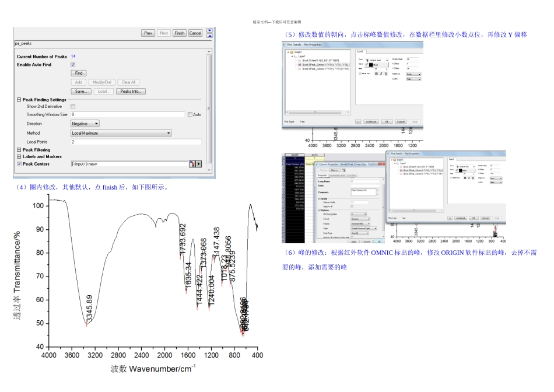Click Cancel in the peak analyzer dialog

[x=195, y=33]
